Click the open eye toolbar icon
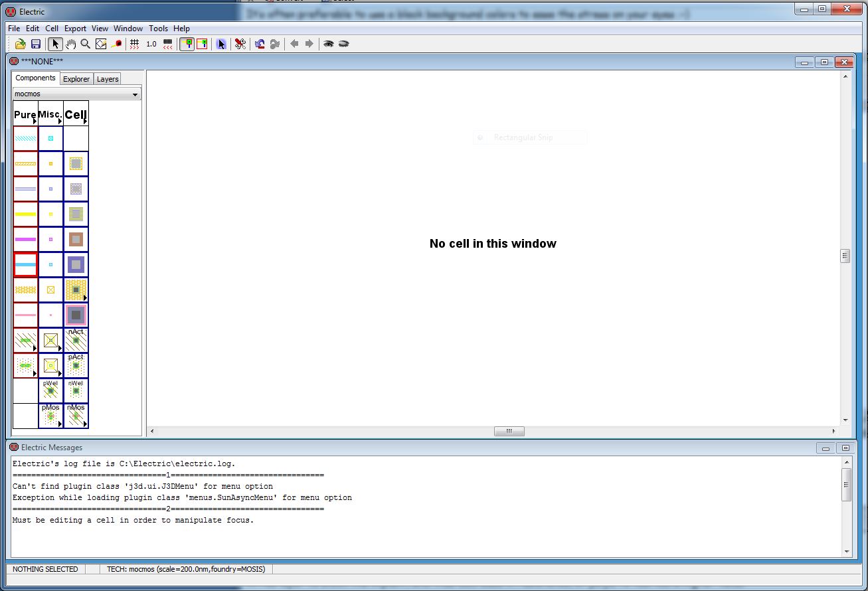Screen dimensions: 868x591 click(x=328, y=44)
